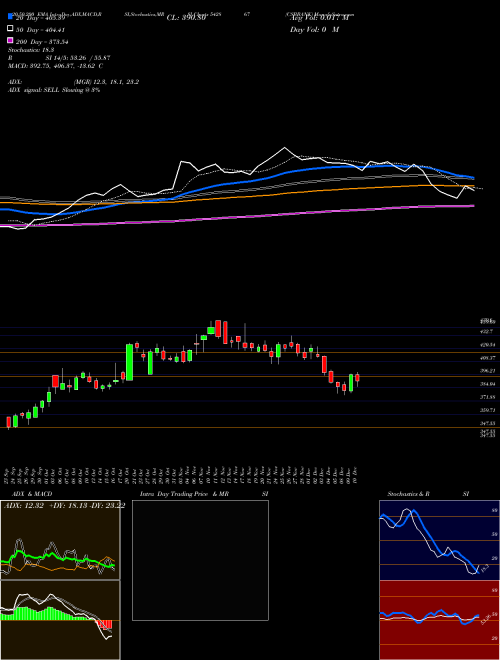Open the blue Stochastics sub-chart
The width and height of the screenshot is (500, 660).
[x=439, y=540]
